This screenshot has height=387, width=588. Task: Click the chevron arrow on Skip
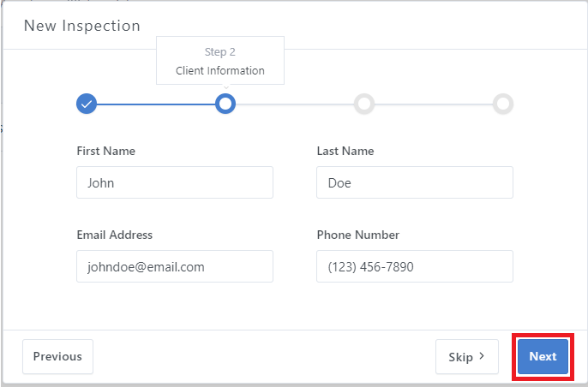click(x=482, y=356)
